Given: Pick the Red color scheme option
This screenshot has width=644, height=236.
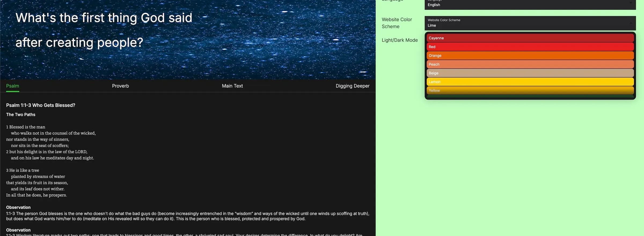Looking at the screenshot, I should point(530,47).
